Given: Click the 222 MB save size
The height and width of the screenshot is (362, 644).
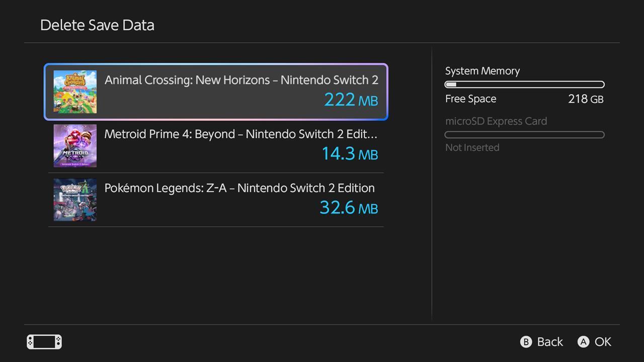Looking at the screenshot, I should pyautogui.click(x=351, y=100).
